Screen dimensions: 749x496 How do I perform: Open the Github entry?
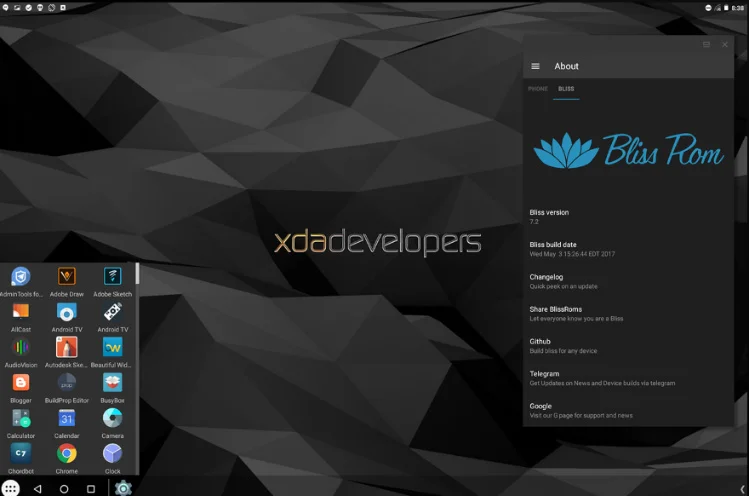(x=628, y=346)
